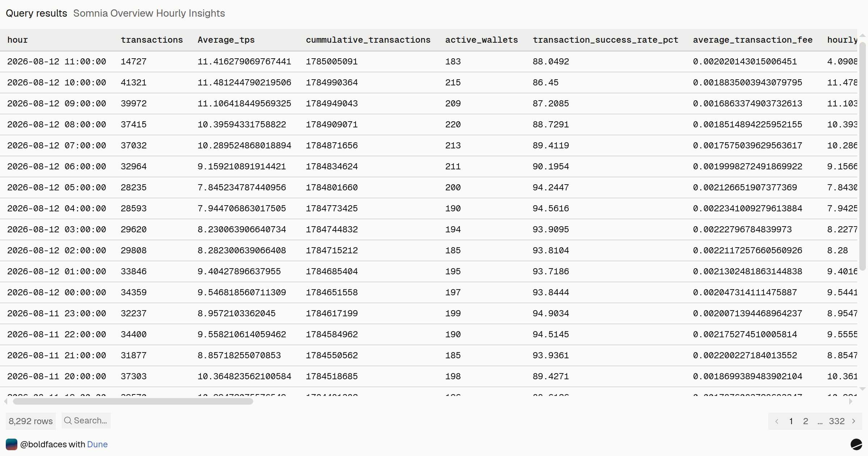Select fee value 0.0019982724918699​22
The image size is (868, 456).
click(748, 166)
